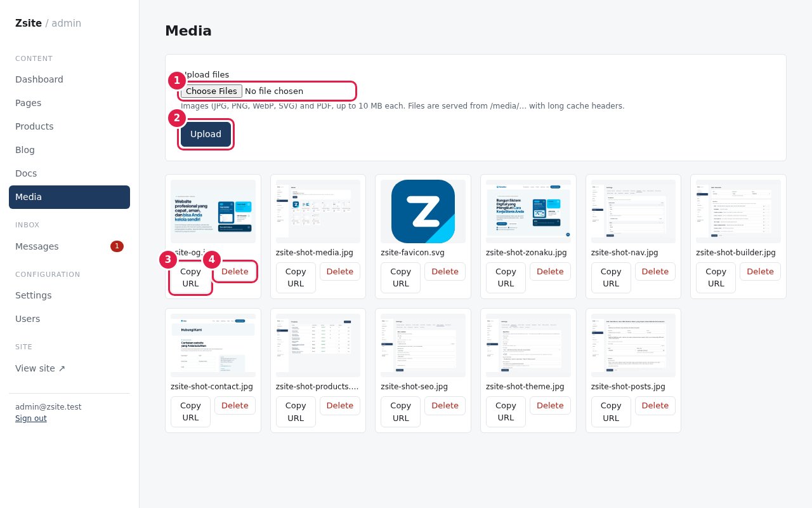Open the zsite-shot-contact.jpg thumbnail
812x508 pixels.
(x=213, y=345)
